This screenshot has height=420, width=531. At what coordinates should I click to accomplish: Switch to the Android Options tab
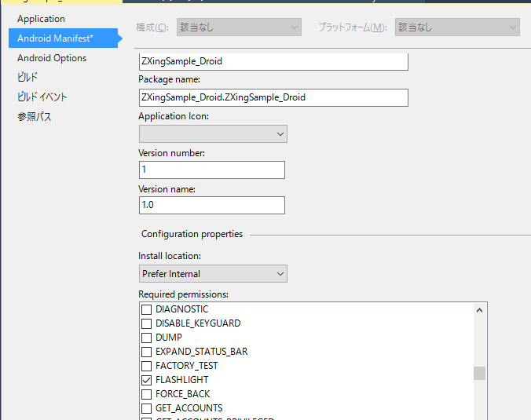click(x=52, y=58)
